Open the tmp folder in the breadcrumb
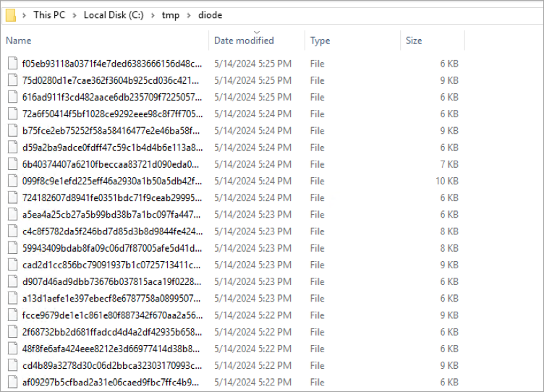 pyautogui.click(x=170, y=15)
